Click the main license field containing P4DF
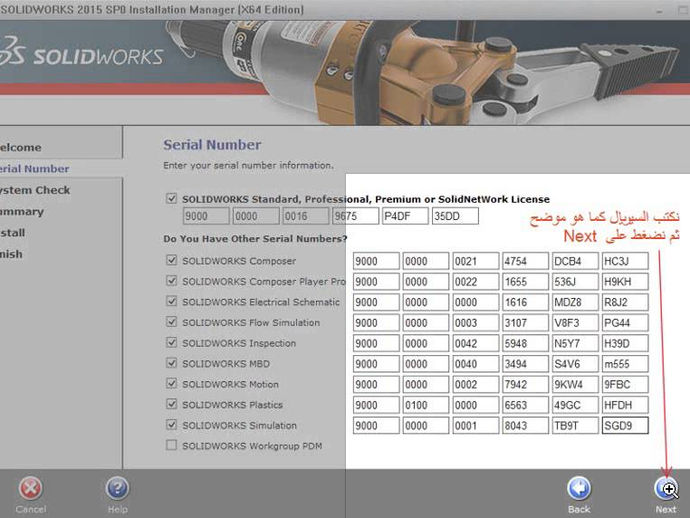The height and width of the screenshot is (518, 690). (405, 216)
